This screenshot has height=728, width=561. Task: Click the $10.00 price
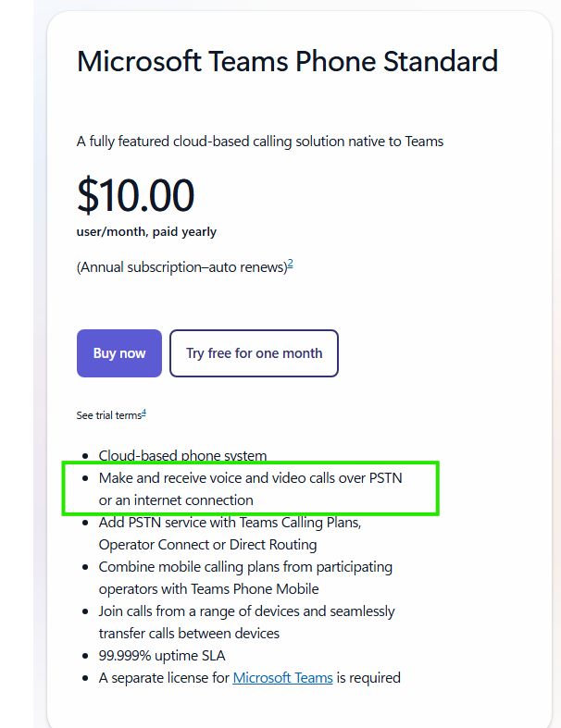[135, 195]
